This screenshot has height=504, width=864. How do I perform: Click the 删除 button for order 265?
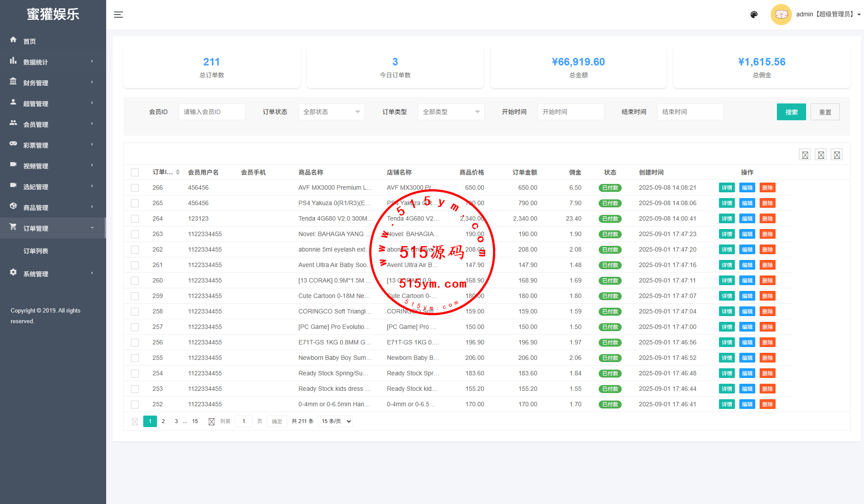click(767, 203)
